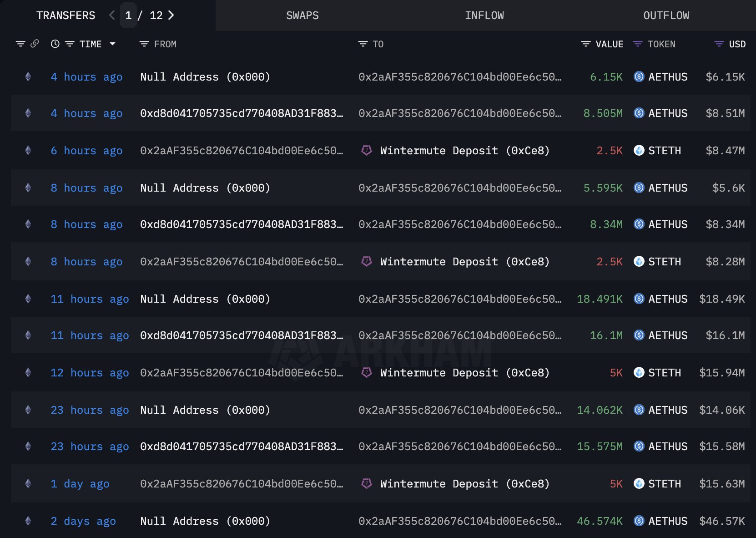Open the filter icon beside the link icon
Screen dimensions: 756x538
click(20, 44)
